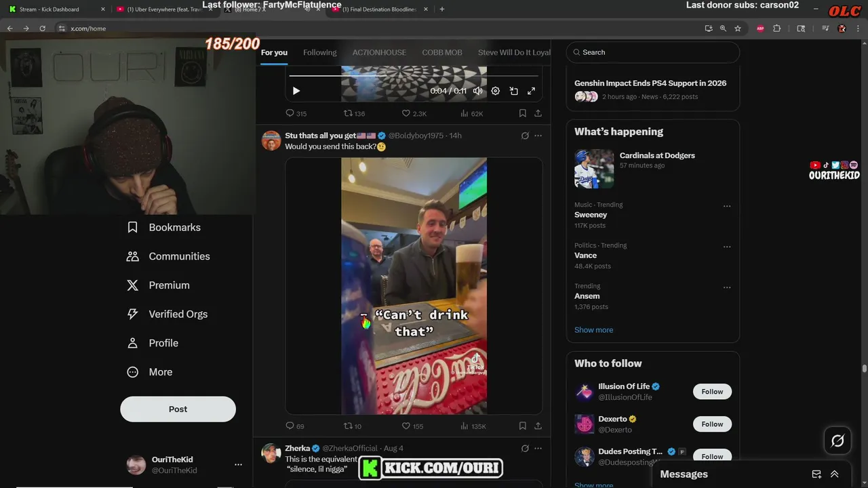The height and width of the screenshot is (488, 868).
Task: Seek on the top video's progress bar
Action: (x=414, y=76)
